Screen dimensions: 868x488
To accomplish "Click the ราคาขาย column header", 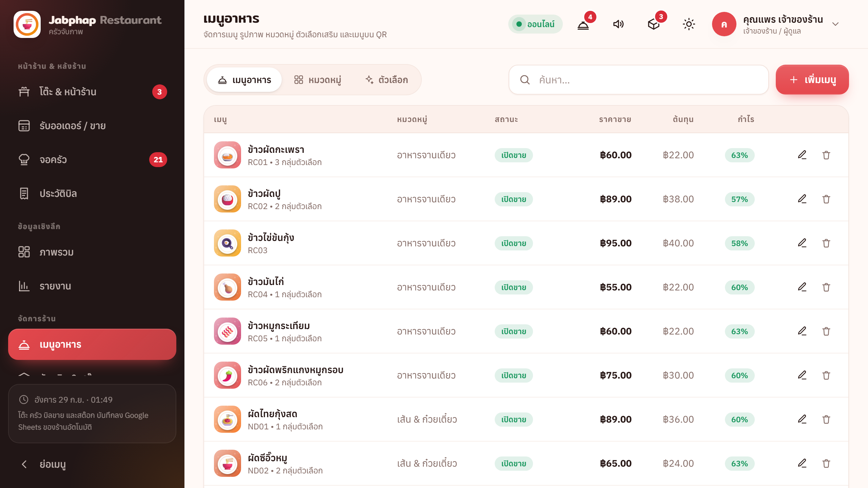I will [615, 119].
